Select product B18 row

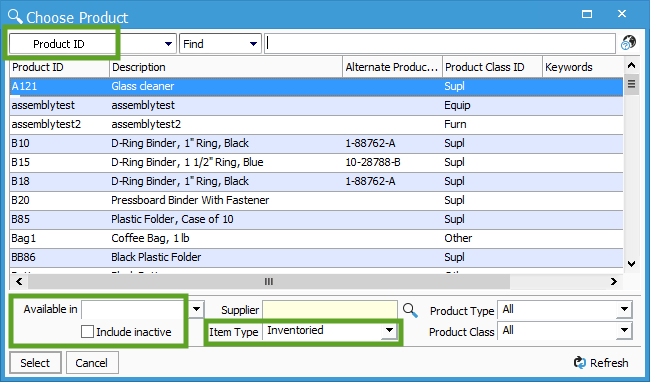[316, 181]
